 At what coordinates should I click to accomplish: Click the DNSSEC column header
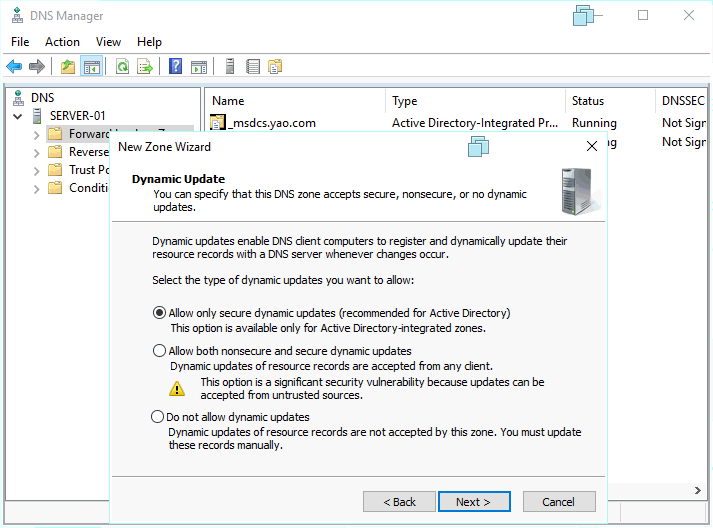tap(681, 101)
